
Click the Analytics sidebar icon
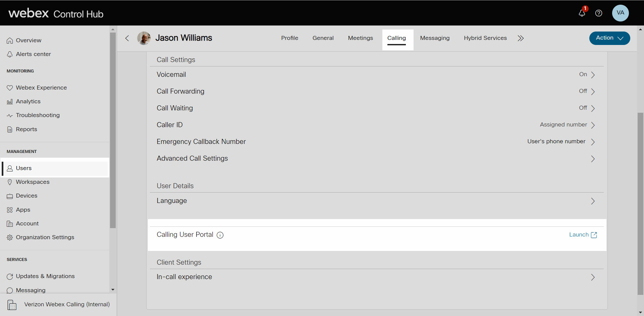pos(10,101)
